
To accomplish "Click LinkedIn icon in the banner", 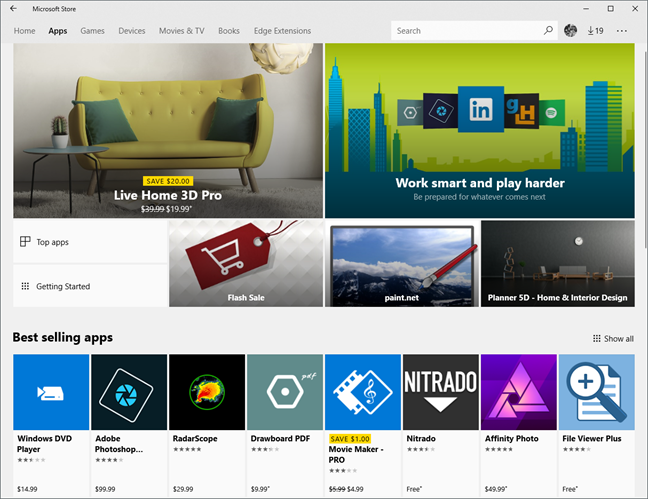I will pyautogui.click(x=481, y=110).
